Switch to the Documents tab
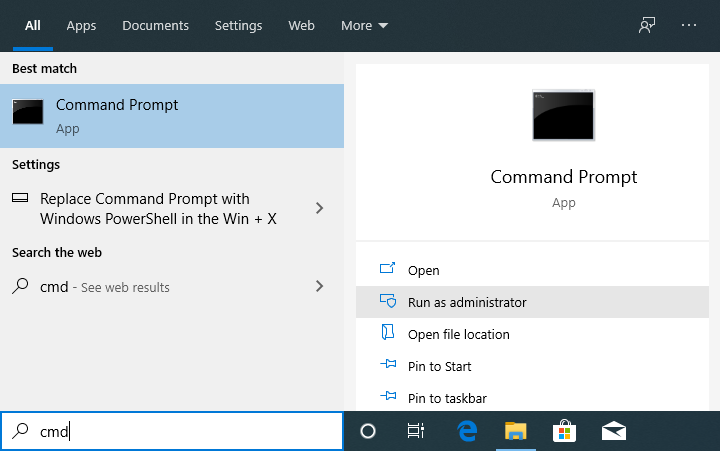 (155, 25)
